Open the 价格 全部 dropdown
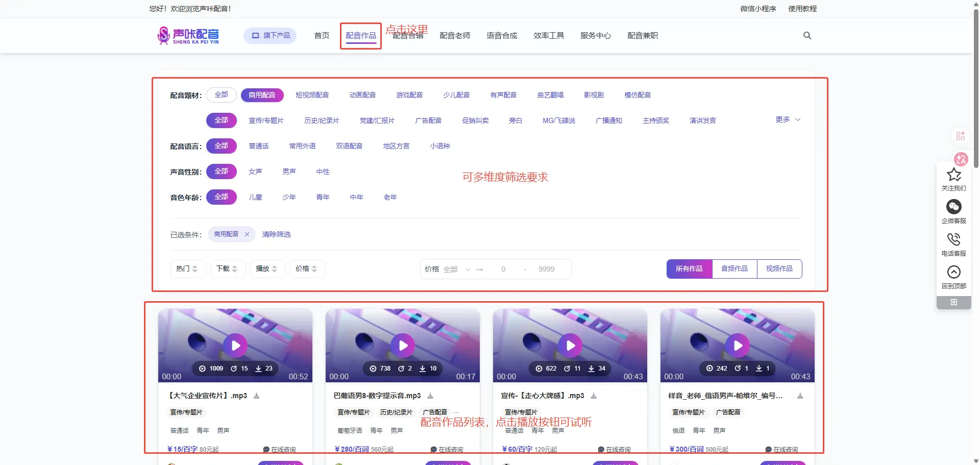This screenshot has height=465, width=980. 456,270
